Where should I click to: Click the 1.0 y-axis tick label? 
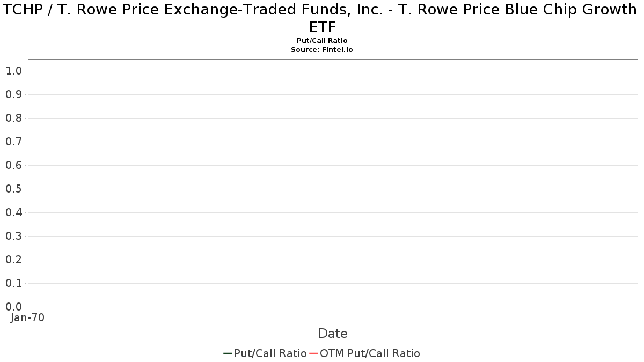[13, 71]
